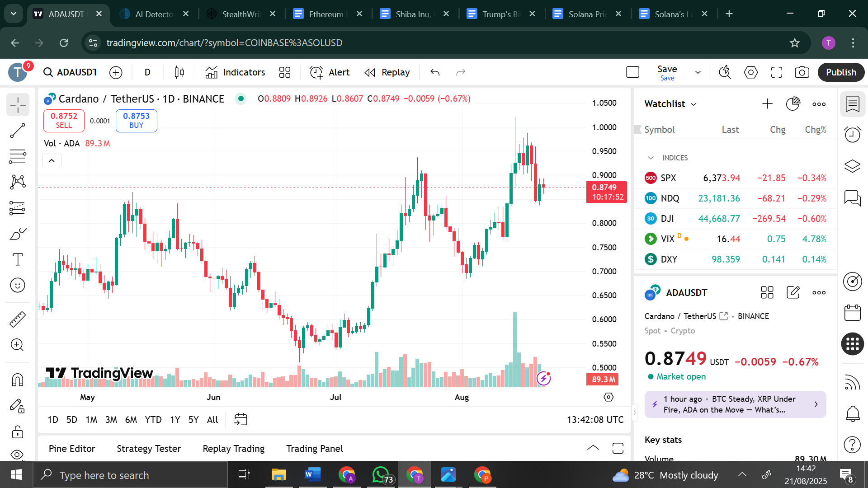Select the ruler measure tool
Viewport: 868px width, 488px height.
click(x=18, y=319)
